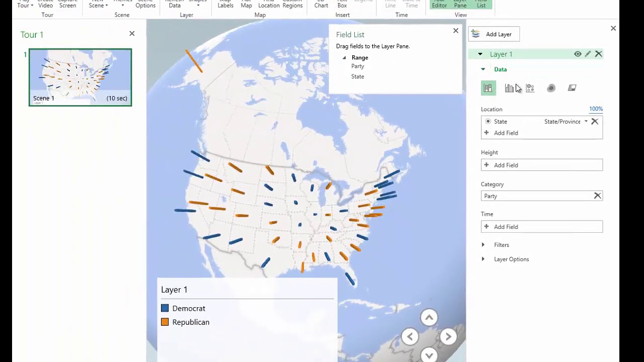Open Play Tour ribbon button
The width and height of the screenshot is (644, 362).
coord(25,4)
